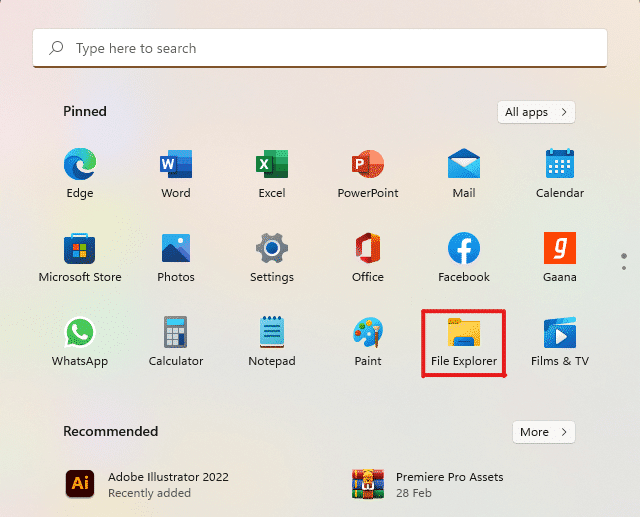Launch PowerPoint from the pinned list
This screenshot has height=517, width=640.
[368, 173]
